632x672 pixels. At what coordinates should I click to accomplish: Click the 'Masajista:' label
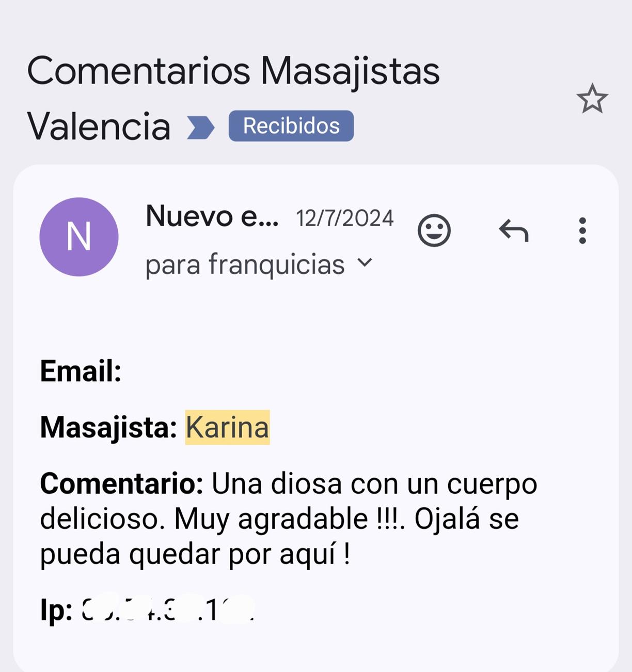[108, 428]
